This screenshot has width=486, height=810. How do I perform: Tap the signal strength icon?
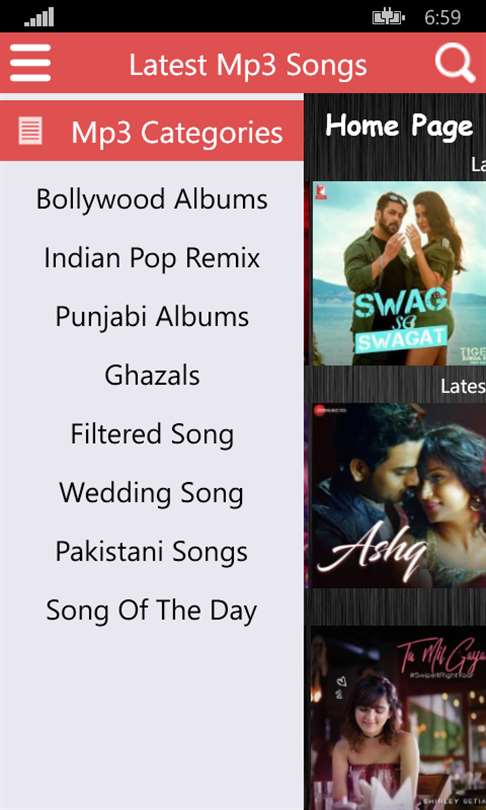[x=39, y=17]
